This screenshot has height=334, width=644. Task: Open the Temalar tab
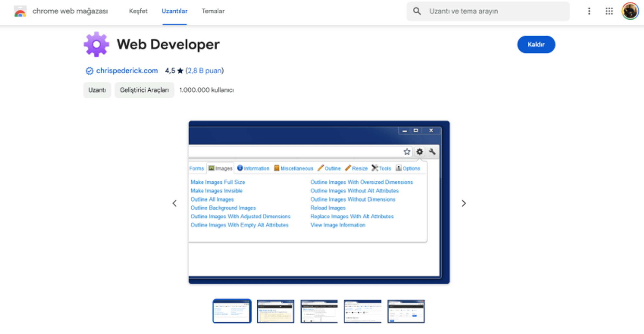(213, 11)
